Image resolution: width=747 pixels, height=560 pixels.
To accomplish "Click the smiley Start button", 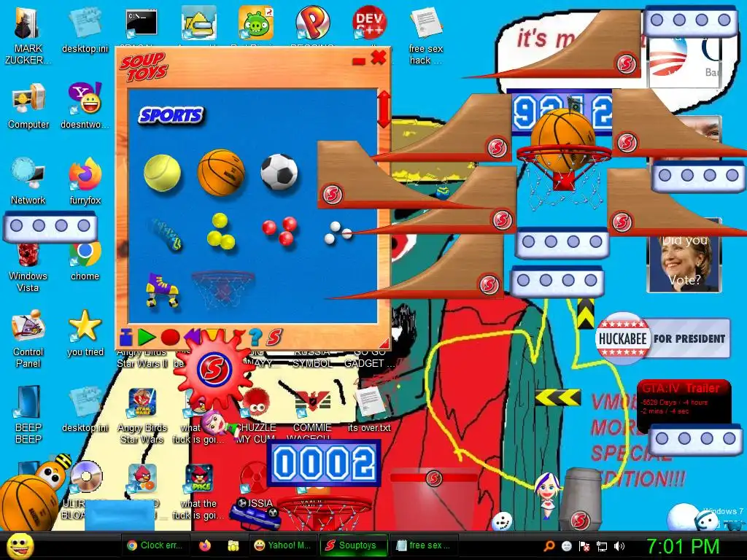I will (20, 545).
